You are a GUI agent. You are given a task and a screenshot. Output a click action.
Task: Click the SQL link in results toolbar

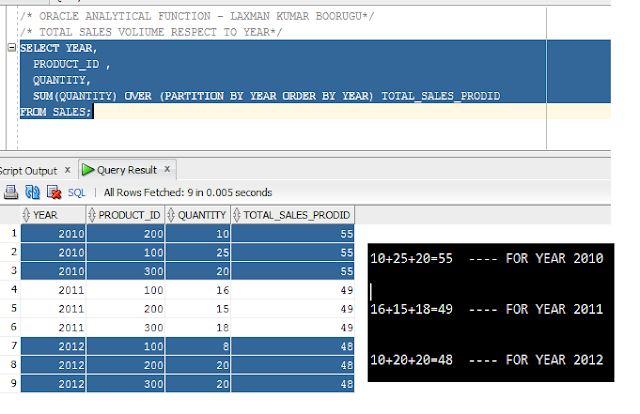[x=77, y=193]
